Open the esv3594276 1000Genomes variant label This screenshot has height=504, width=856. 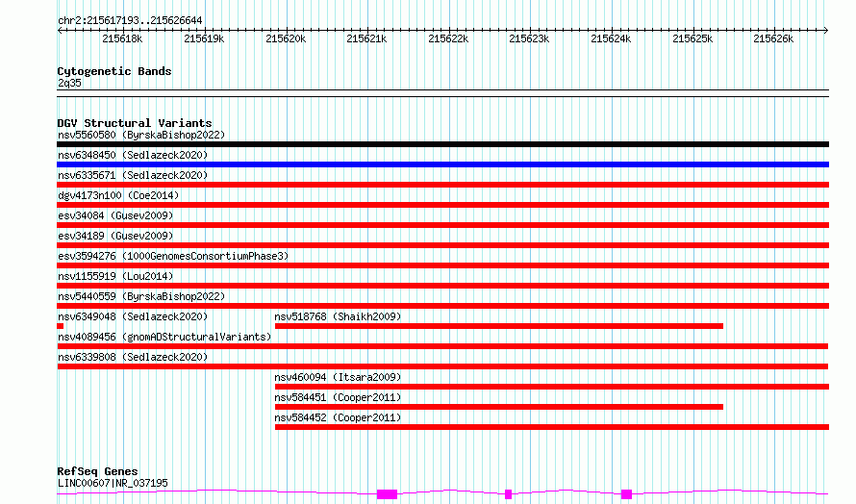[x=173, y=256]
